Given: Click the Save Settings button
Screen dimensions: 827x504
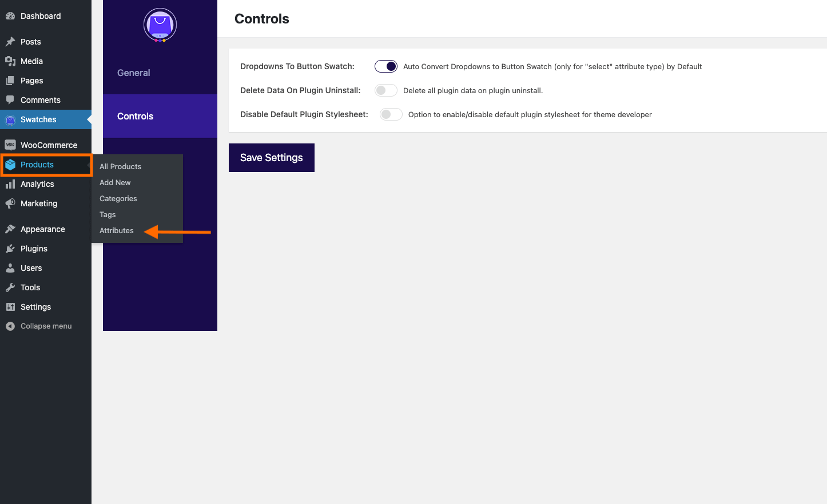Looking at the screenshot, I should click(272, 158).
